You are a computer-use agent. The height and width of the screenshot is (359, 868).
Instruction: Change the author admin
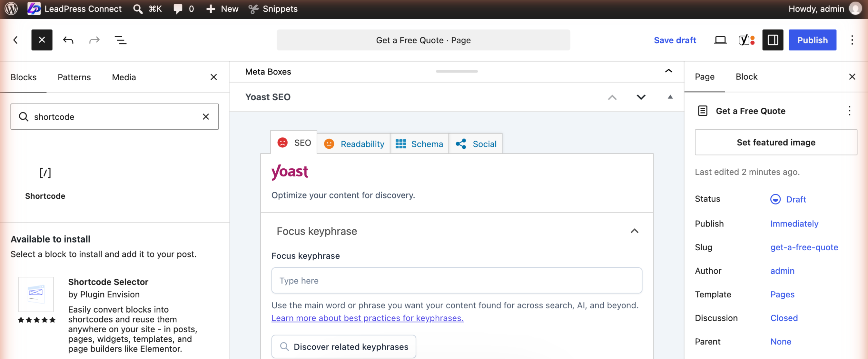pos(782,271)
